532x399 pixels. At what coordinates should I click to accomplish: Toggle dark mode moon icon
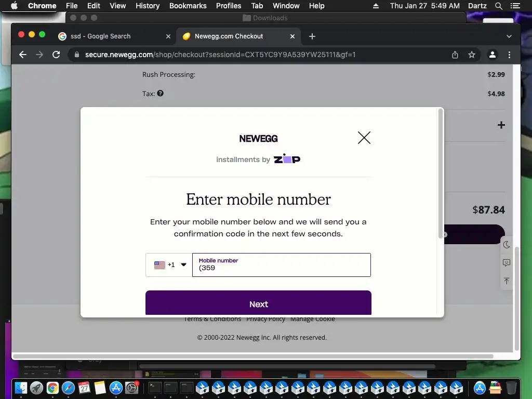tap(507, 245)
